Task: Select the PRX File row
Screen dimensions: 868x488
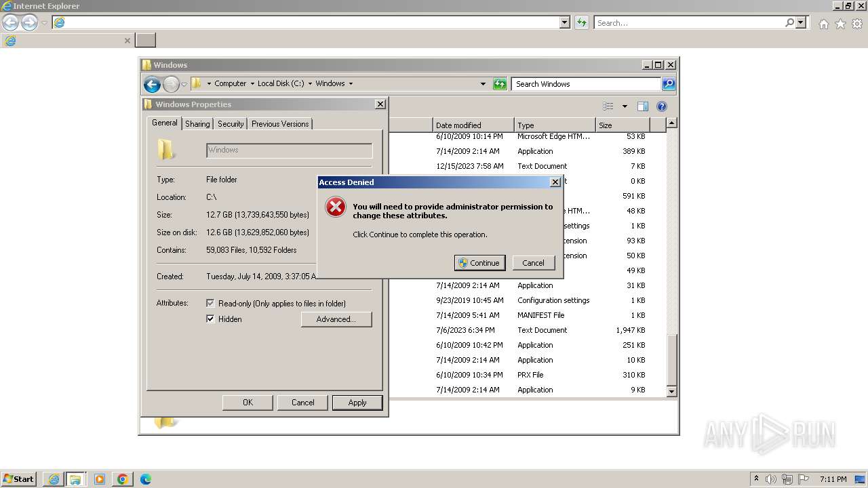Action: tap(529, 375)
